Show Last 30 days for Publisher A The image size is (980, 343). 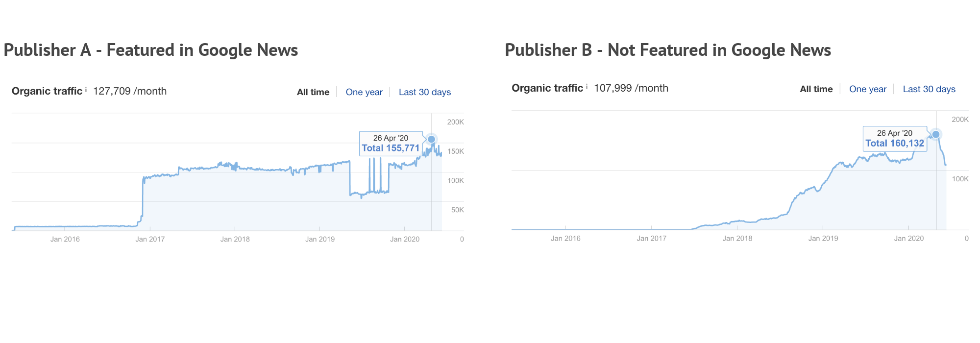point(425,92)
